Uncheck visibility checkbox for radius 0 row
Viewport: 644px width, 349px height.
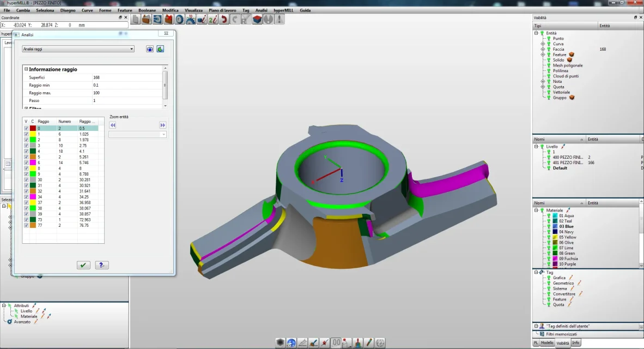coord(26,128)
